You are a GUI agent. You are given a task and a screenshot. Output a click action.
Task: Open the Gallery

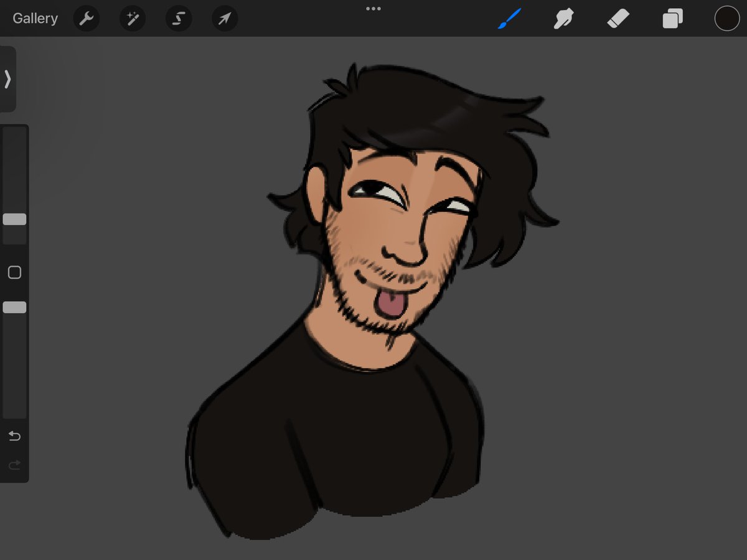[35, 19]
